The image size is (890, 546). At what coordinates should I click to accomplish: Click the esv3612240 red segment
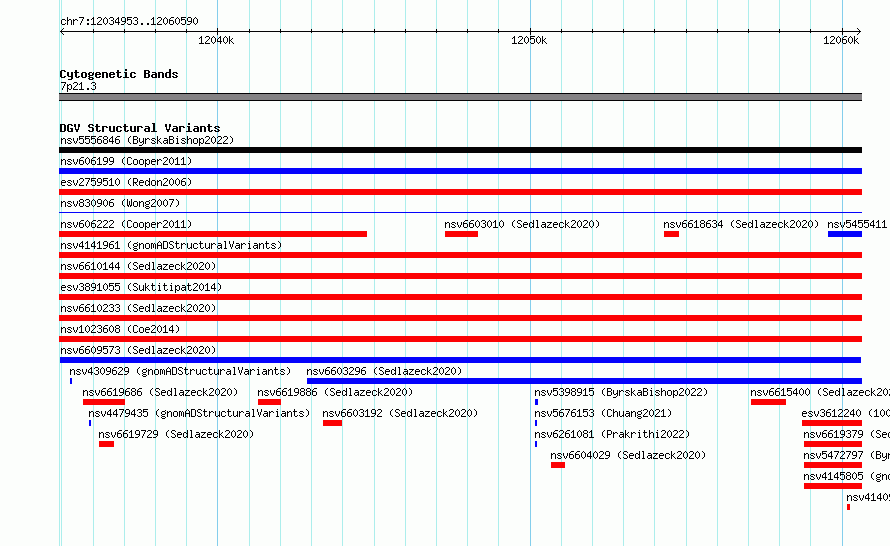(832, 423)
